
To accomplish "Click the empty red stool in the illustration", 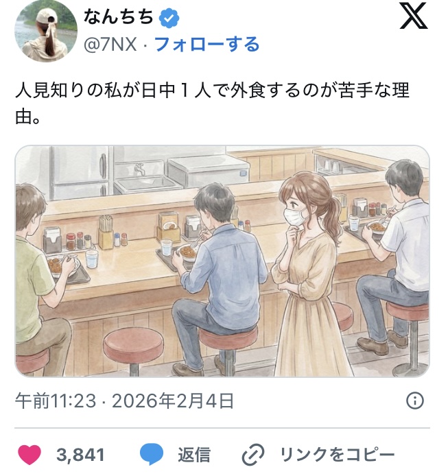I will pyautogui.click(x=133, y=349).
